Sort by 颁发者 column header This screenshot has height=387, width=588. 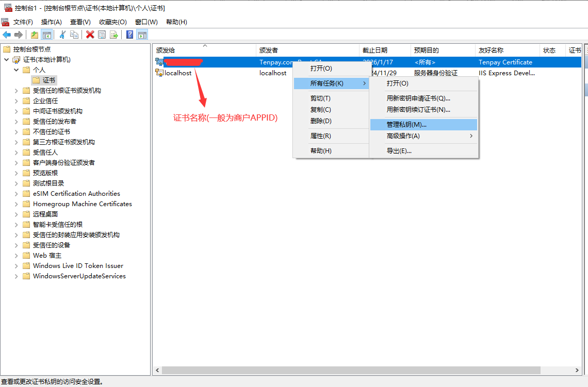pyautogui.click(x=307, y=50)
